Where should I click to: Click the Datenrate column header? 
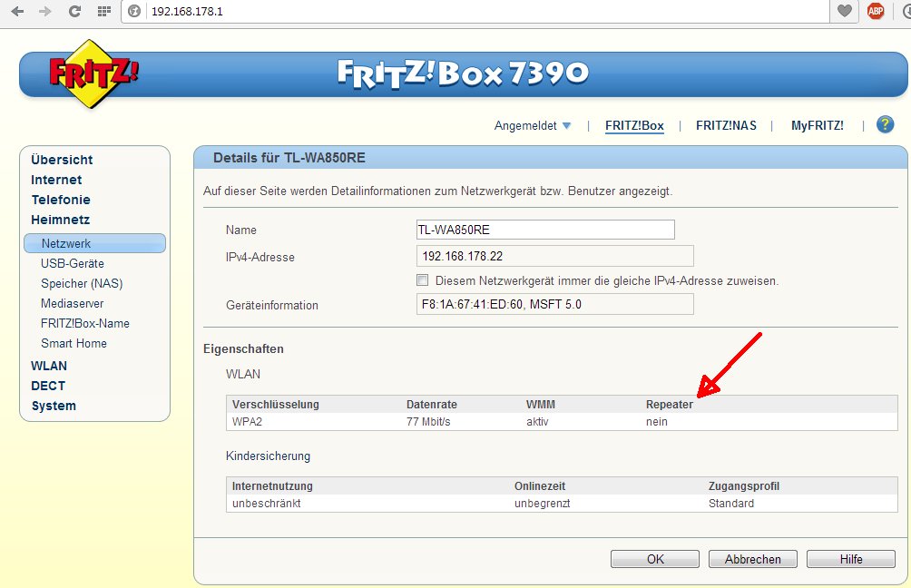[432, 405]
